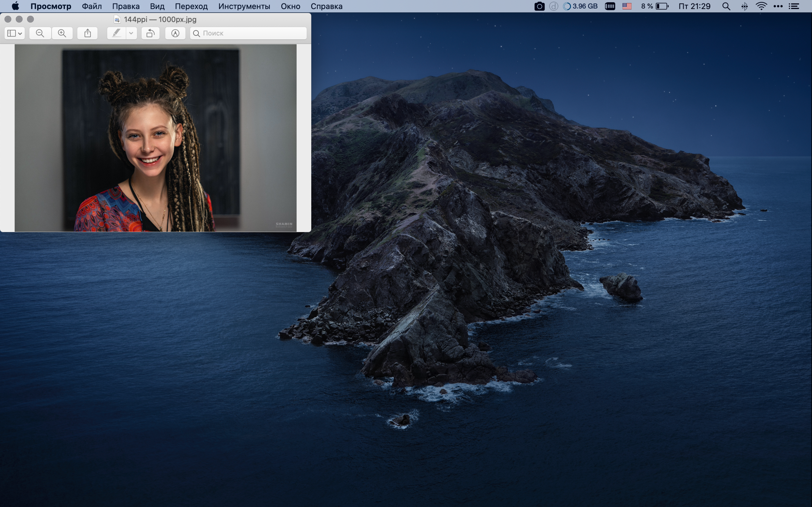Open the Переход menu

191,6
